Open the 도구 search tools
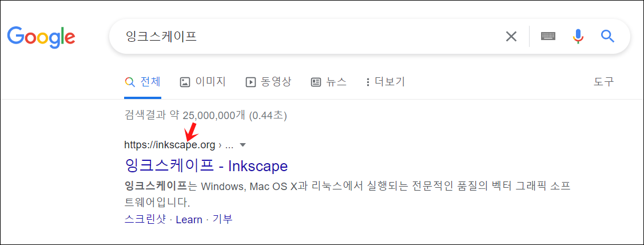 604,82
